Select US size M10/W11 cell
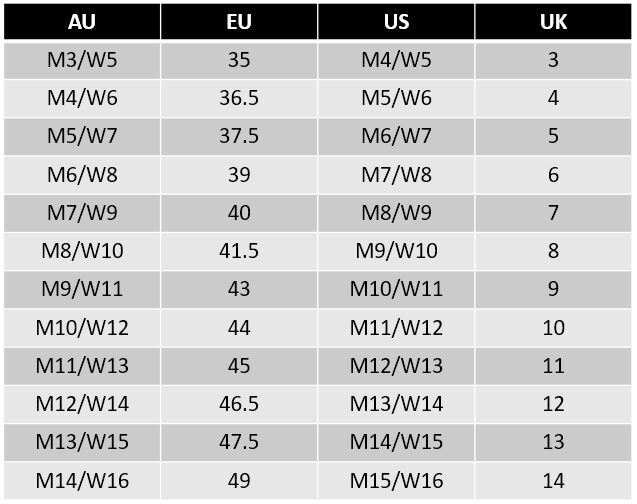 (x=396, y=289)
